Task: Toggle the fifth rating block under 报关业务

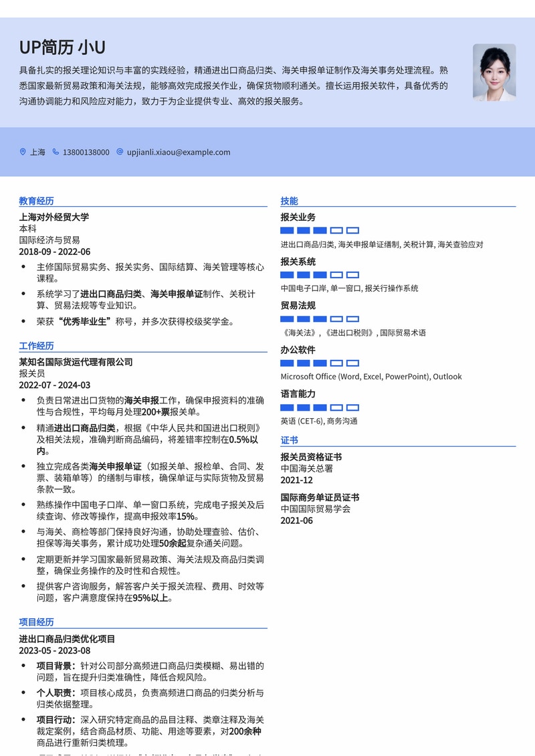Action: 353,229
